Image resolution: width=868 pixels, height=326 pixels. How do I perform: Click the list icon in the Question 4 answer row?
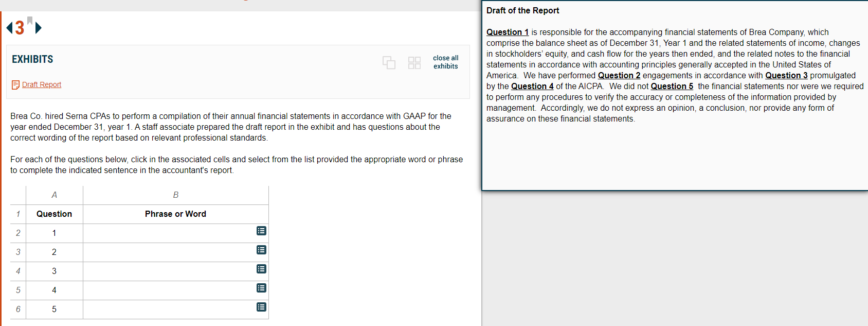(x=261, y=288)
